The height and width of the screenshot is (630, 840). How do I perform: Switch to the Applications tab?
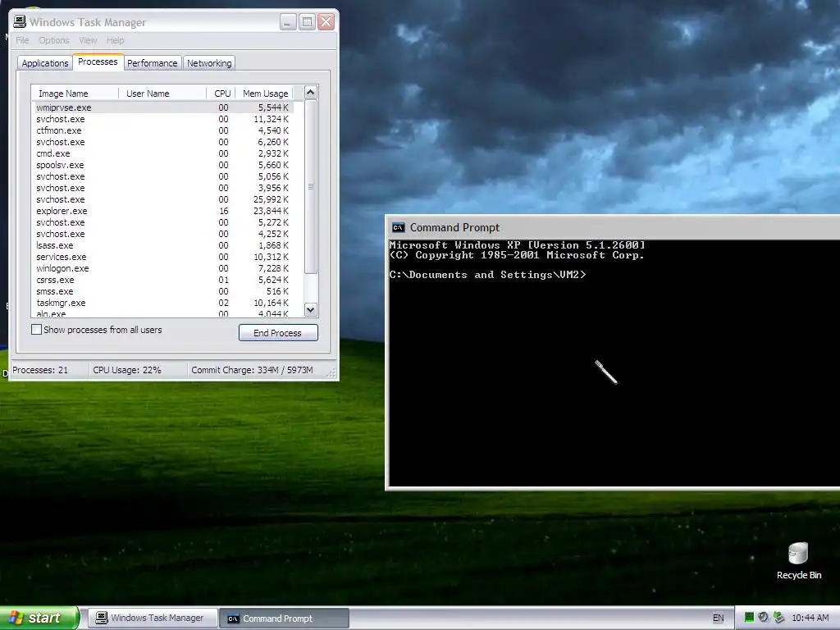coord(45,63)
